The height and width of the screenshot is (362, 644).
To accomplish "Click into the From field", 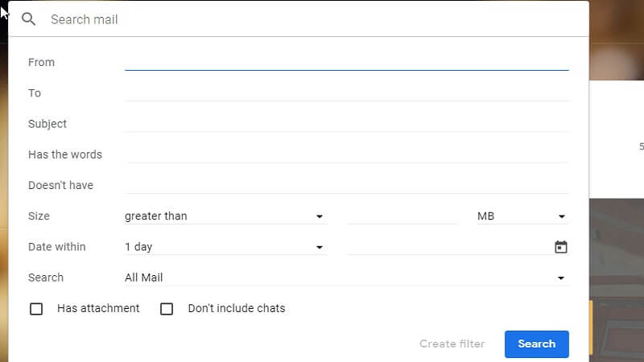I will tap(346, 61).
